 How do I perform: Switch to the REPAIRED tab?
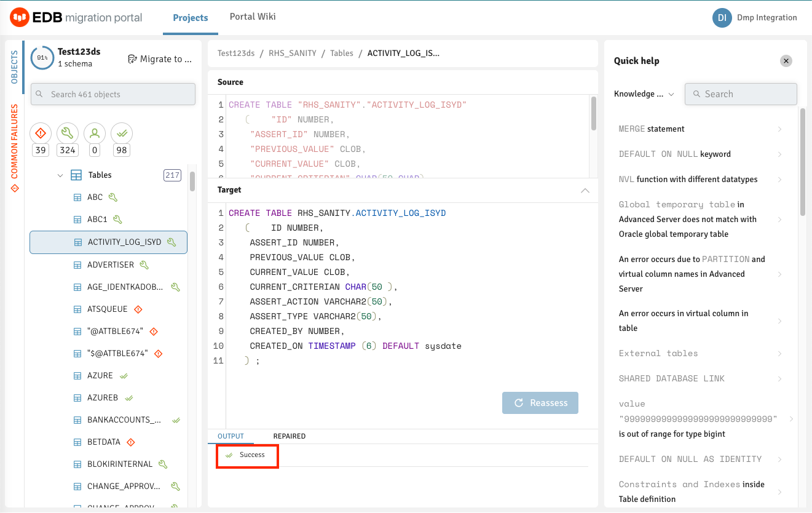[x=290, y=436]
